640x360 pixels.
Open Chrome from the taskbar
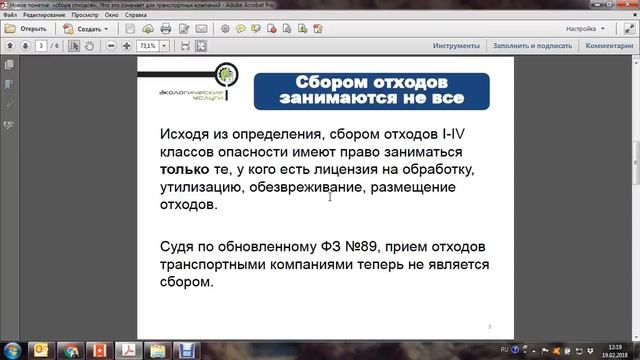71,351
